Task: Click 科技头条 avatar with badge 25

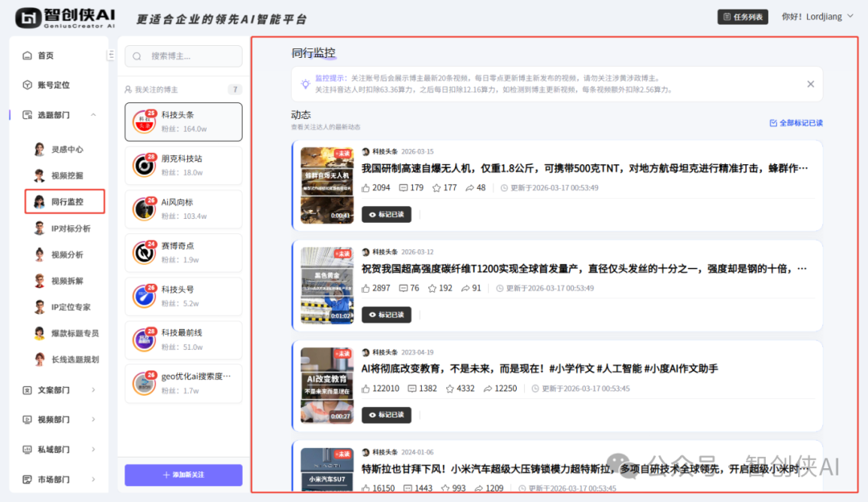Action: pyautogui.click(x=145, y=121)
